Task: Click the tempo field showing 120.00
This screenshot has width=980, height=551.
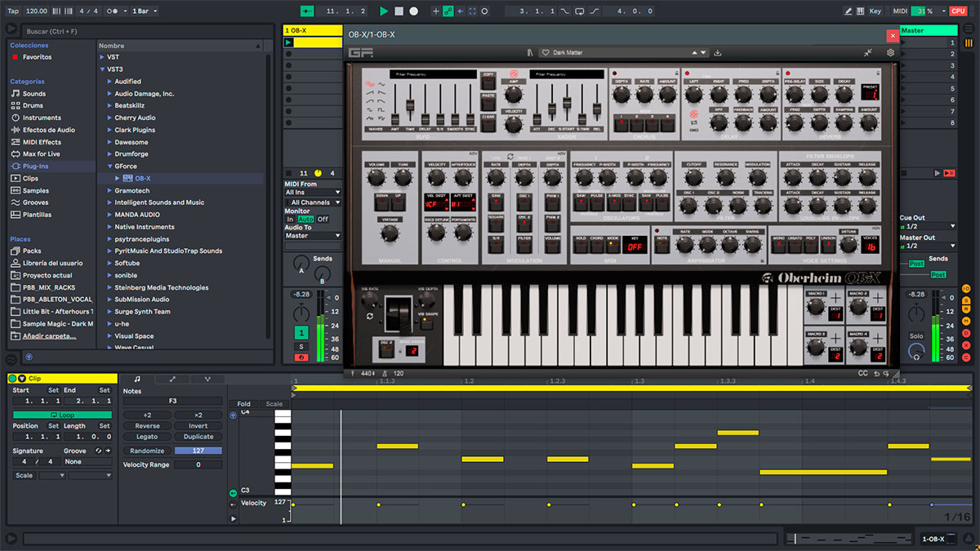Action: coord(36,11)
